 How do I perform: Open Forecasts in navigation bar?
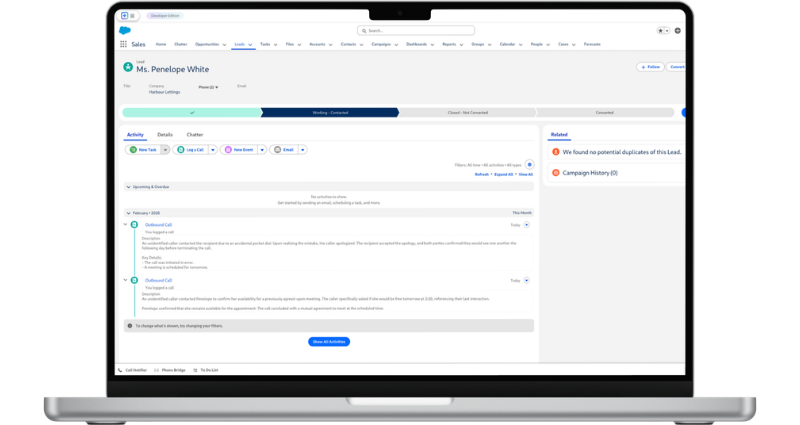tap(592, 44)
